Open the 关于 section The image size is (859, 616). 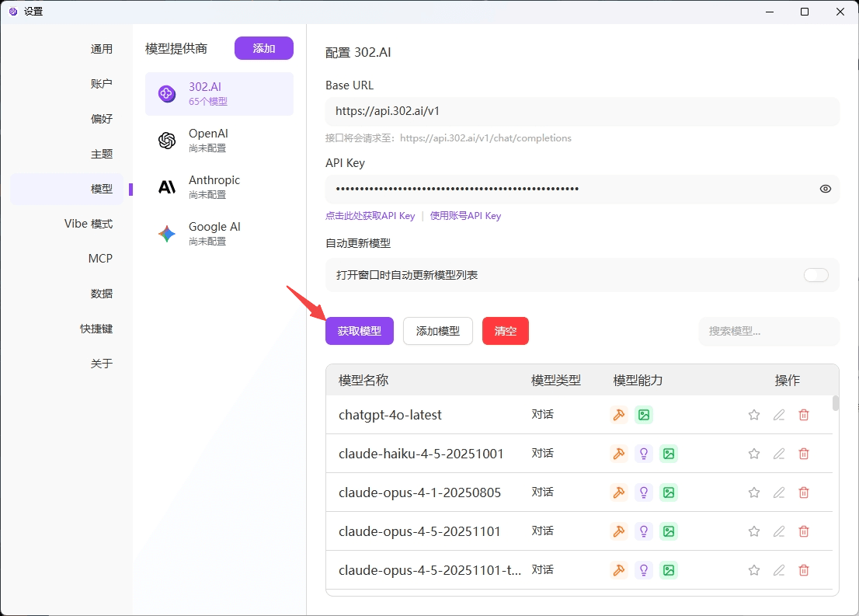point(101,364)
